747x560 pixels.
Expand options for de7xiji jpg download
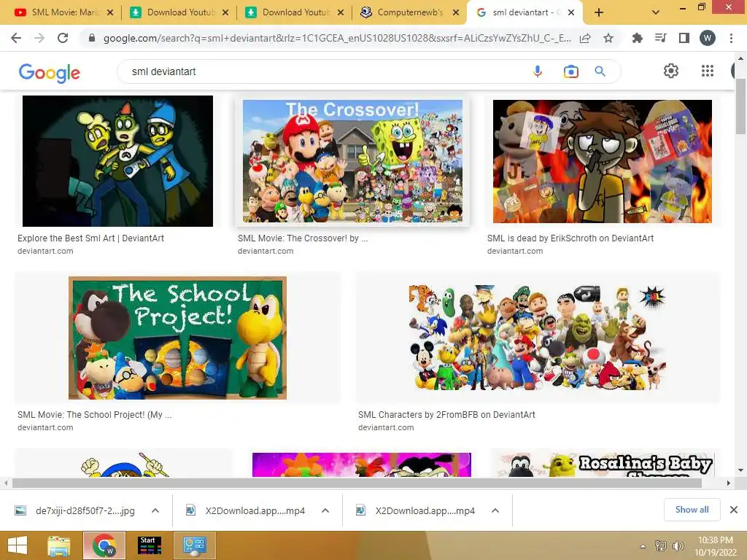155,510
